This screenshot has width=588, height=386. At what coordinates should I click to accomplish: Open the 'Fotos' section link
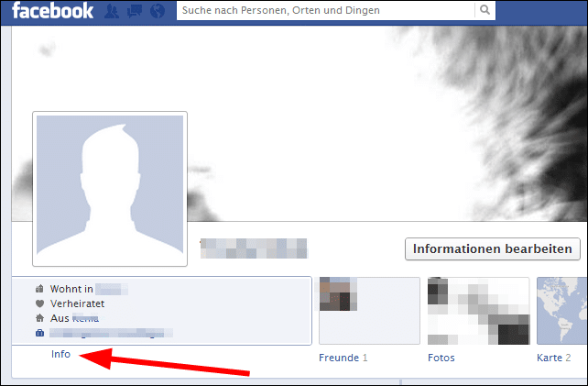click(441, 358)
